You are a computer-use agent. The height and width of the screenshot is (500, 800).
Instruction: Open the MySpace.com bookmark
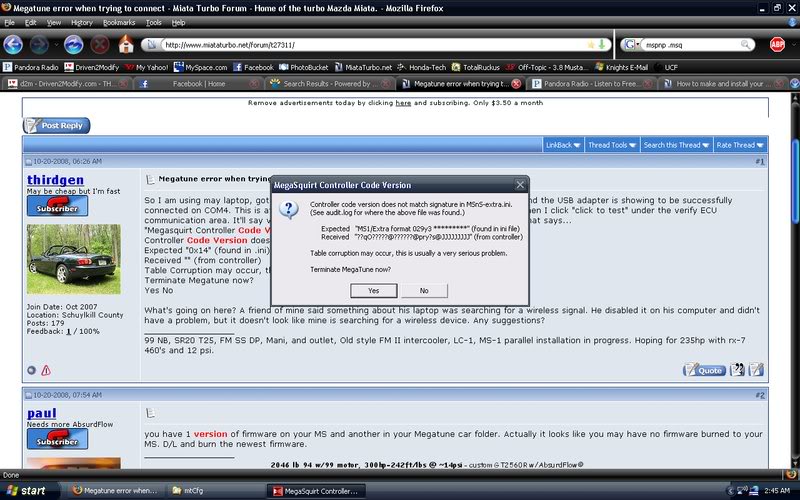pyautogui.click(x=201, y=67)
